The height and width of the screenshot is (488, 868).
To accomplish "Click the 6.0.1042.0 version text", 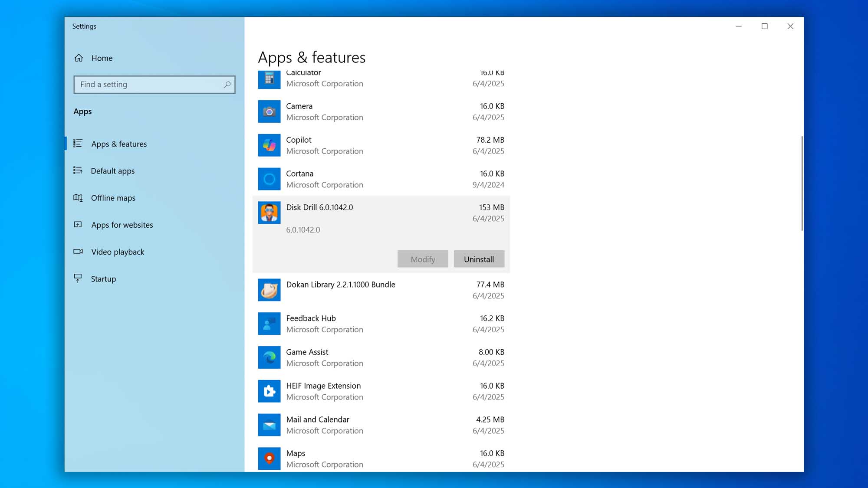I will pyautogui.click(x=303, y=230).
